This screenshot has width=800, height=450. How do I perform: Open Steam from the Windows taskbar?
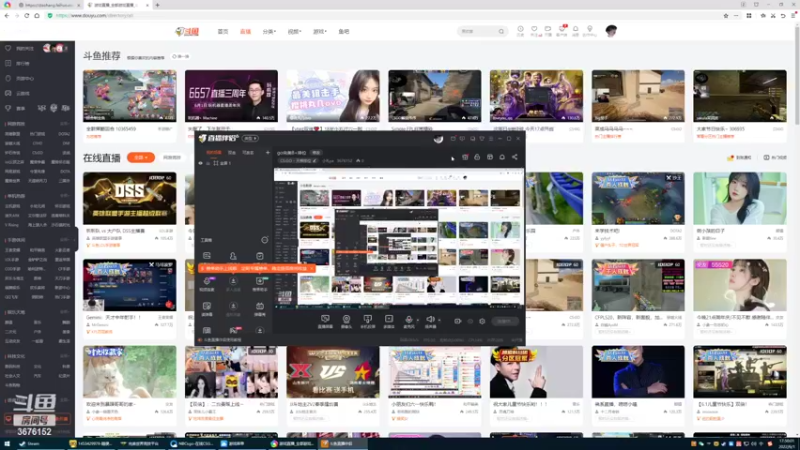click(29, 444)
